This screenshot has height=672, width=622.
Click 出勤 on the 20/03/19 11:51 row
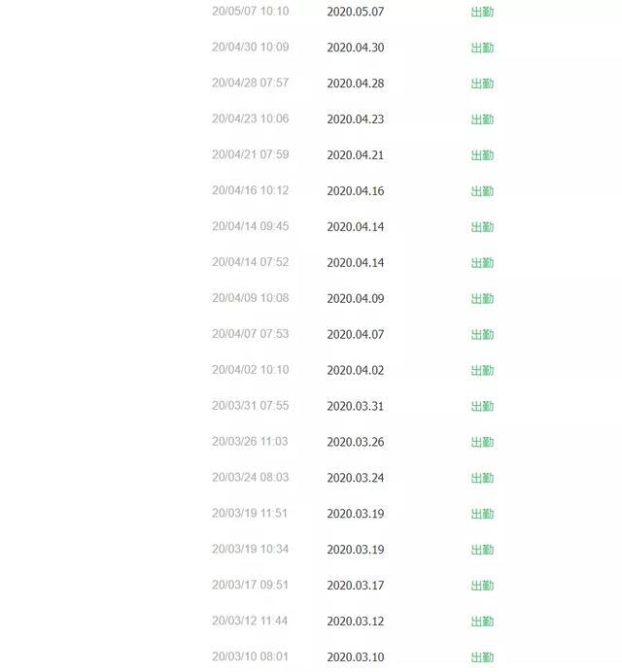(482, 514)
